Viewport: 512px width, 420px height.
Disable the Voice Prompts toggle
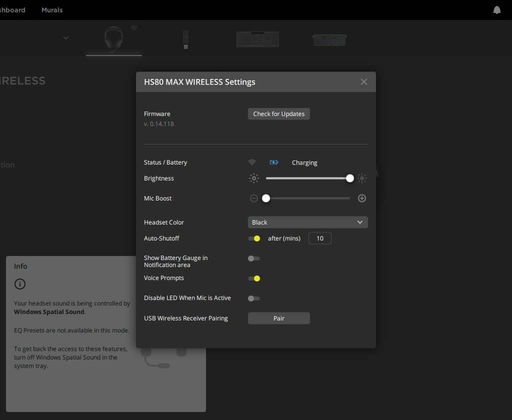[x=254, y=278]
